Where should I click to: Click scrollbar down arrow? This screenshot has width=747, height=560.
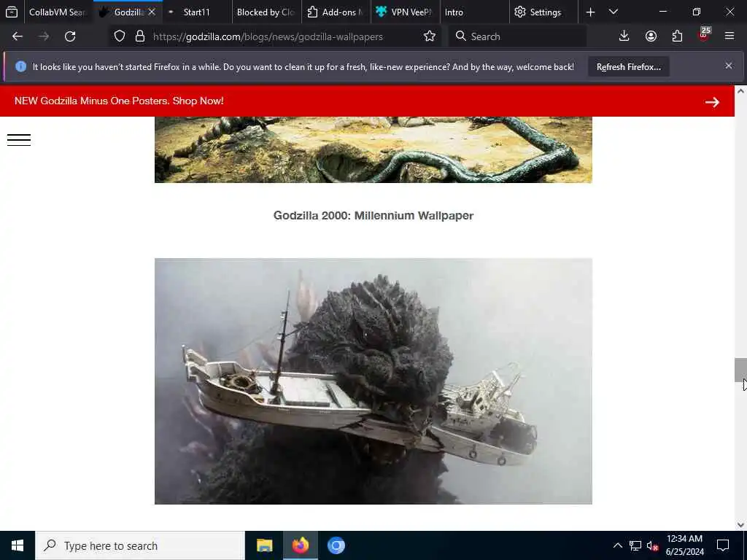click(740, 525)
